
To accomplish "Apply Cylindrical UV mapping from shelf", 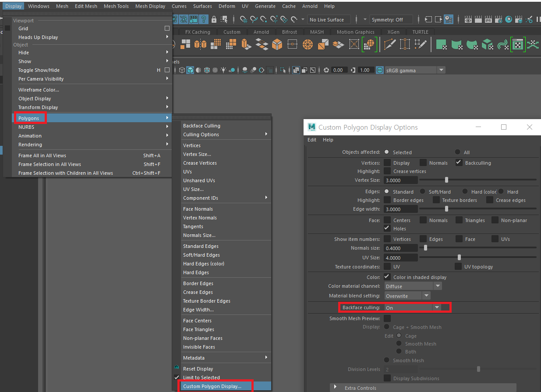I will (x=457, y=44).
